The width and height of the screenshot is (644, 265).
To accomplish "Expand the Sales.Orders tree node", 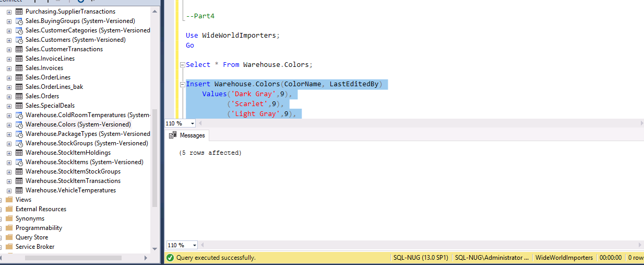I will coord(9,96).
